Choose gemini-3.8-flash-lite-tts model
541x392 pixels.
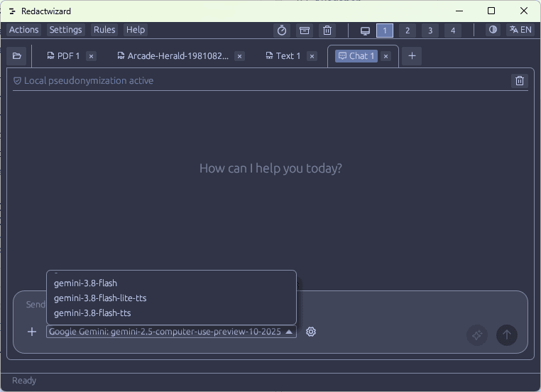[172, 298]
